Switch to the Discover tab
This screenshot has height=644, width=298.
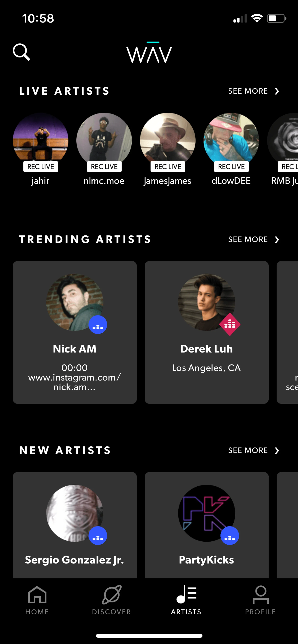111,600
